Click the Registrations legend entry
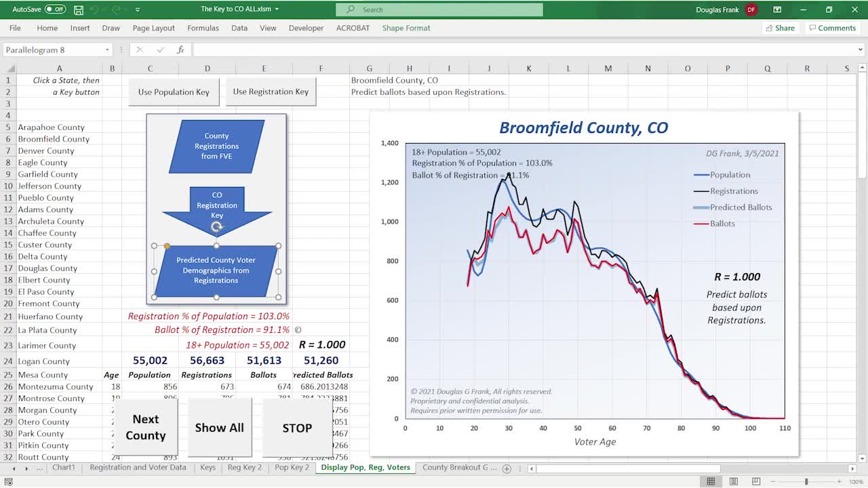The width and height of the screenshot is (868, 488). tap(726, 191)
